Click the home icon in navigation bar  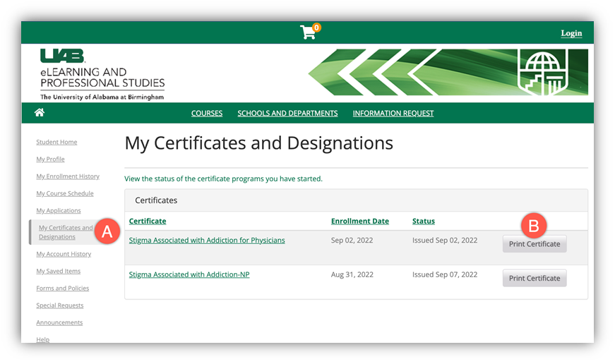click(40, 113)
